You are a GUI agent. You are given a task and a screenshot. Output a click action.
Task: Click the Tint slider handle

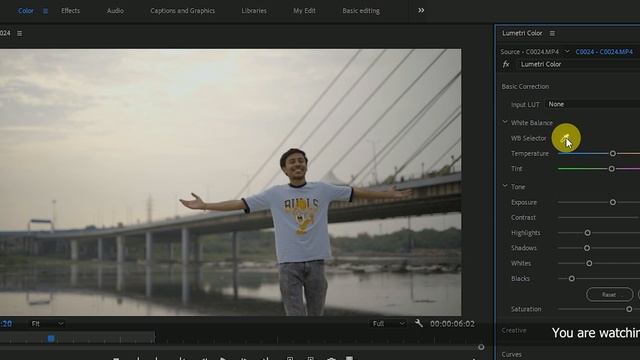click(x=611, y=169)
